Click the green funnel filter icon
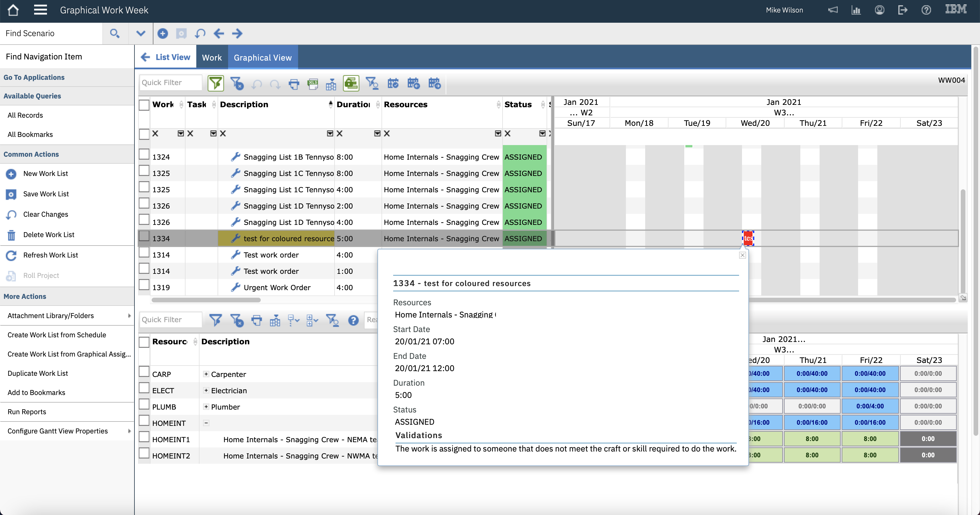Image resolution: width=980 pixels, height=515 pixels. coord(215,83)
